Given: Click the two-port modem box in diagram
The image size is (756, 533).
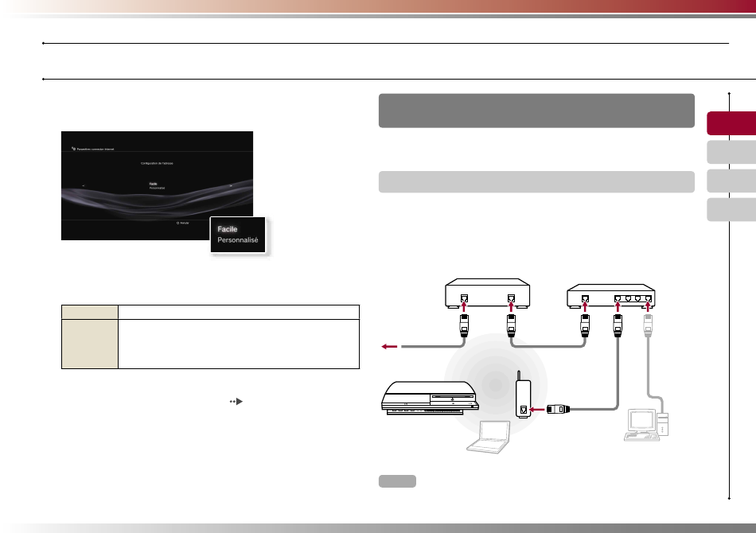Looking at the screenshot, I should click(x=488, y=294).
